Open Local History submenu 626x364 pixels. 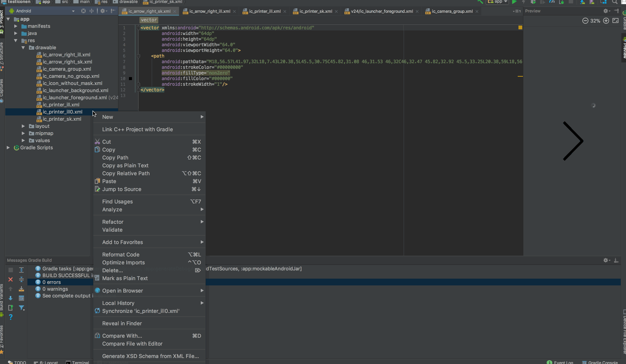[149, 303]
